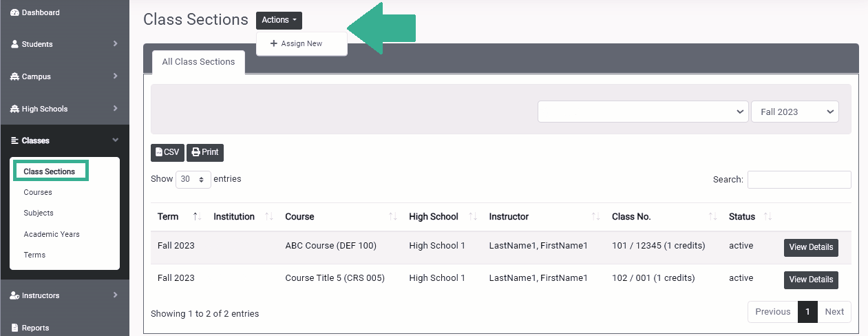This screenshot has width=868, height=336.
Task: Open the Courses submenu item
Action: [38, 192]
